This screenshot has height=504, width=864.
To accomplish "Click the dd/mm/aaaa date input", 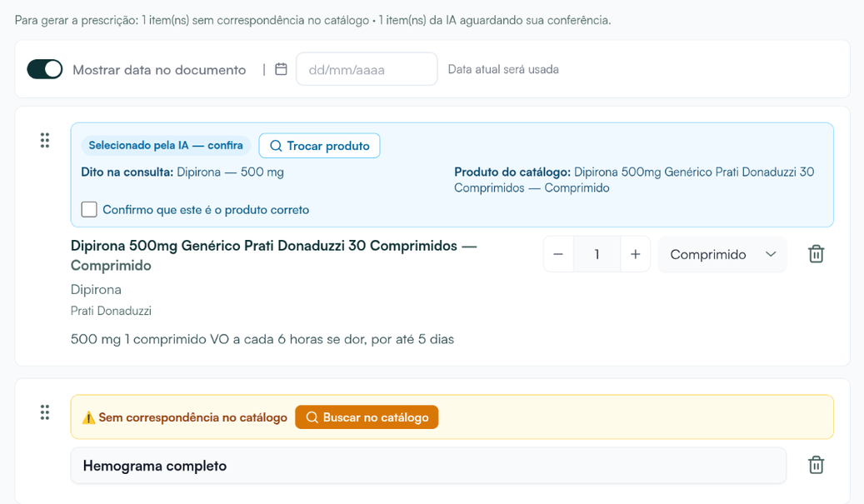I will (367, 69).
